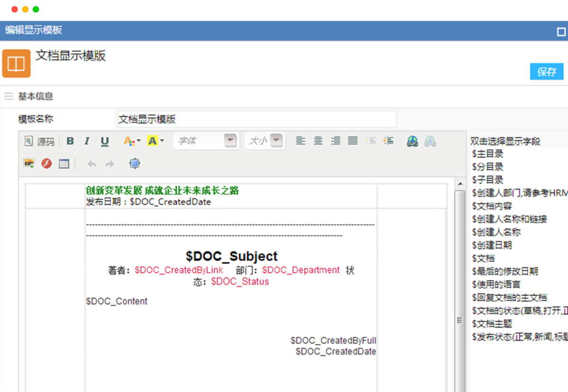Click the redo arrow

[109, 164]
